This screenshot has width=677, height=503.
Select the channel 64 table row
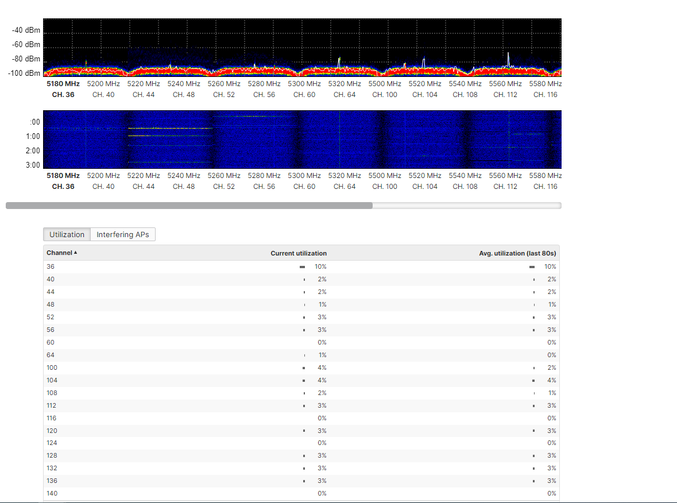pyautogui.click(x=301, y=355)
